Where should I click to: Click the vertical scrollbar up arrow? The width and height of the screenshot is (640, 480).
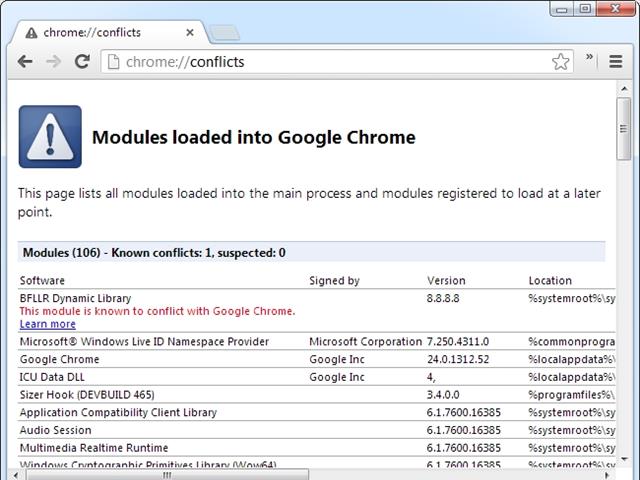[x=624, y=88]
